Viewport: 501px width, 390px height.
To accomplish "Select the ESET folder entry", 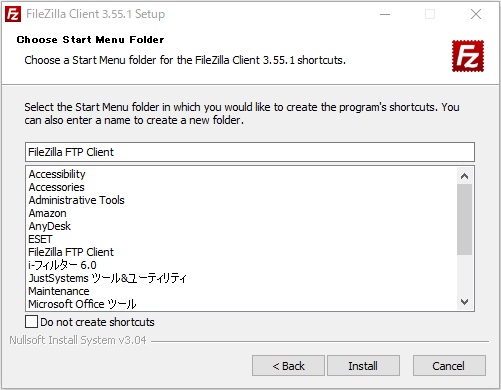I will click(x=40, y=239).
